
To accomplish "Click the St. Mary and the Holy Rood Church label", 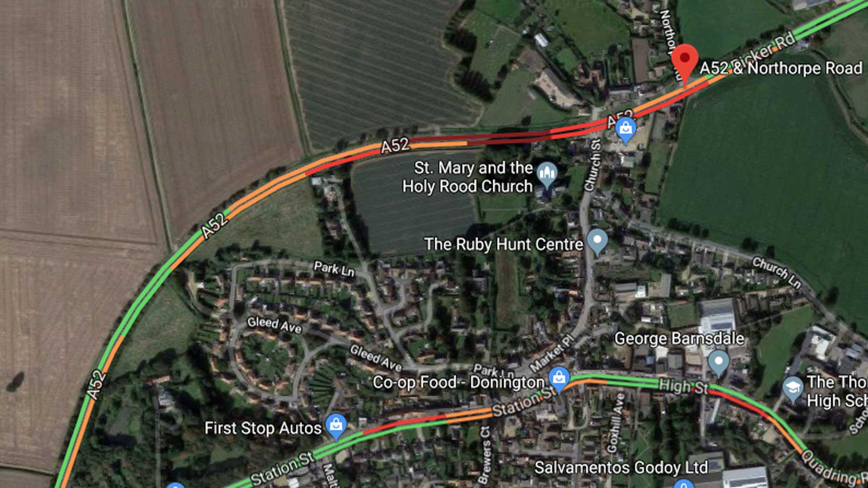I will coord(467,177).
